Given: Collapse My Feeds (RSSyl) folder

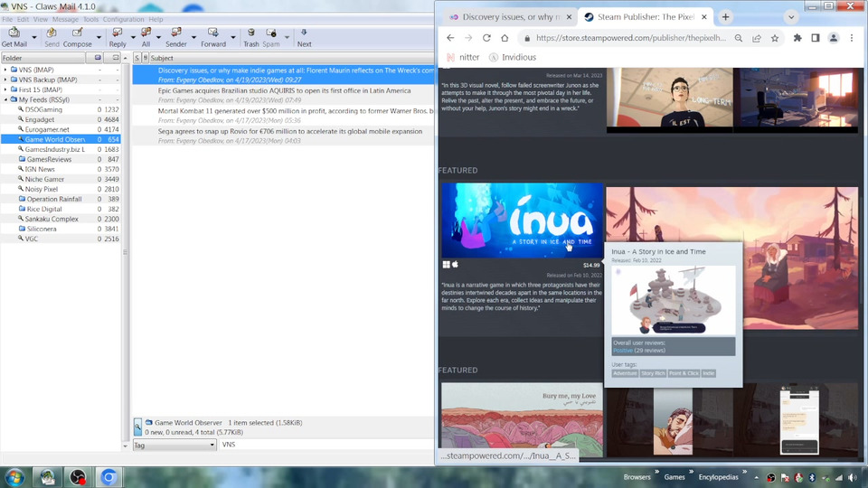Looking at the screenshot, I should tap(5, 99).
